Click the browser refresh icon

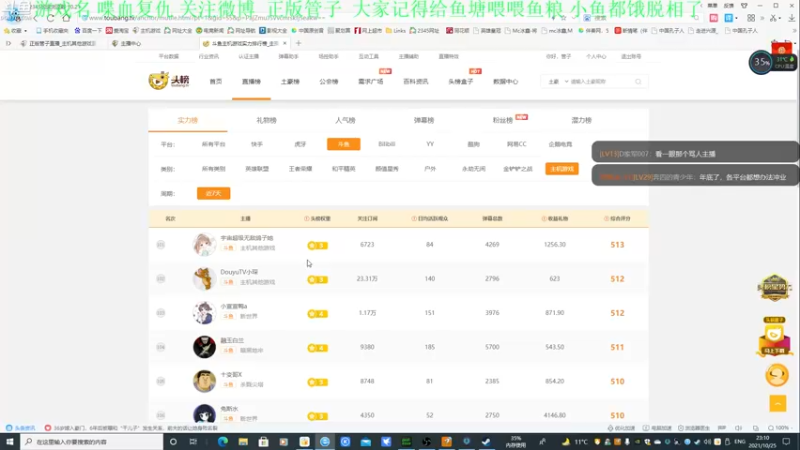[x=50, y=18]
